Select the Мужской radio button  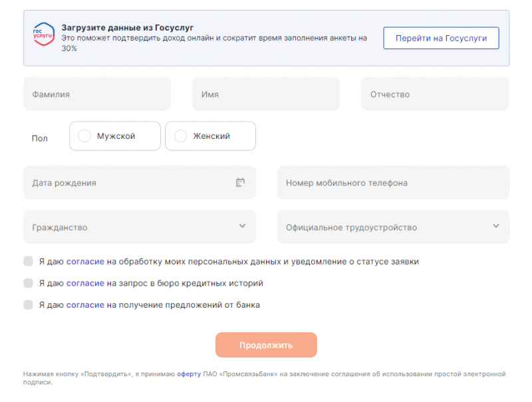84,136
